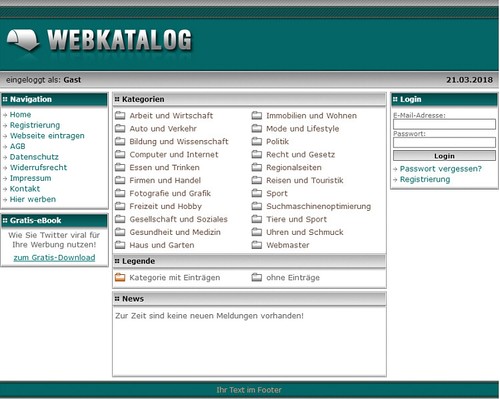Click the Gratis-eBook panel header
Viewport: 500px width, 399px height.
tap(55, 220)
